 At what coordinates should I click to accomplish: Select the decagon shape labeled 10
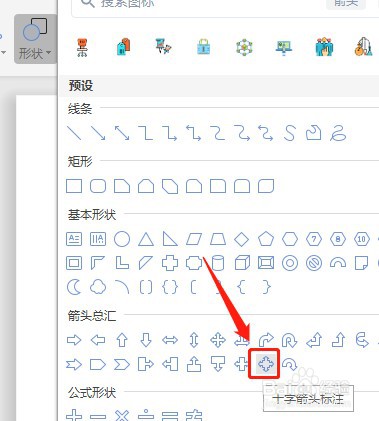(362, 239)
